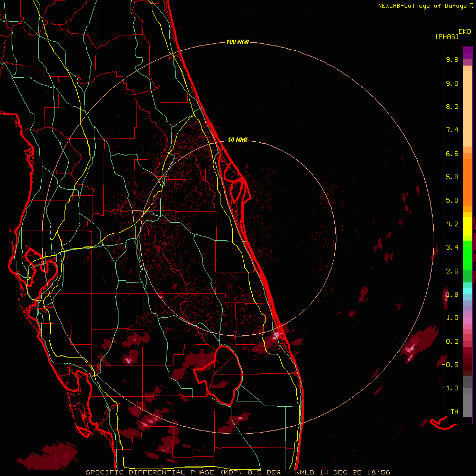
Task: Click the 8.2 legend value
Action: pyautogui.click(x=452, y=106)
